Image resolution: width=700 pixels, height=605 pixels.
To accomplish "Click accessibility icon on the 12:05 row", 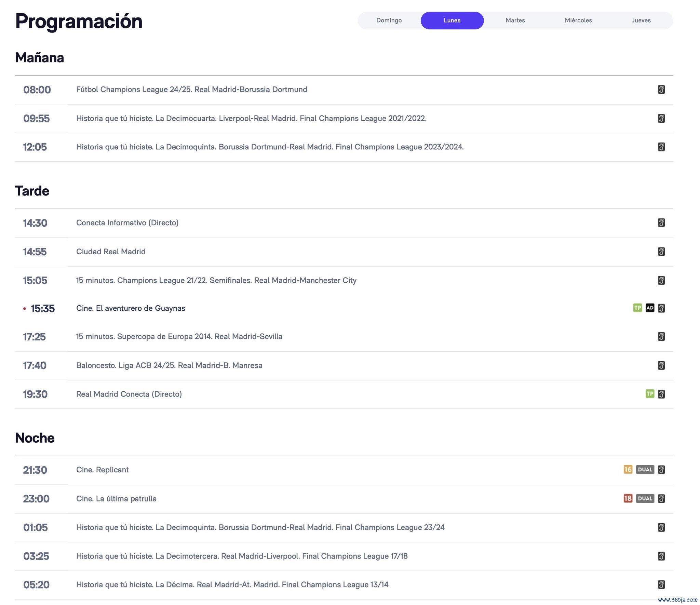I will [x=661, y=147].
